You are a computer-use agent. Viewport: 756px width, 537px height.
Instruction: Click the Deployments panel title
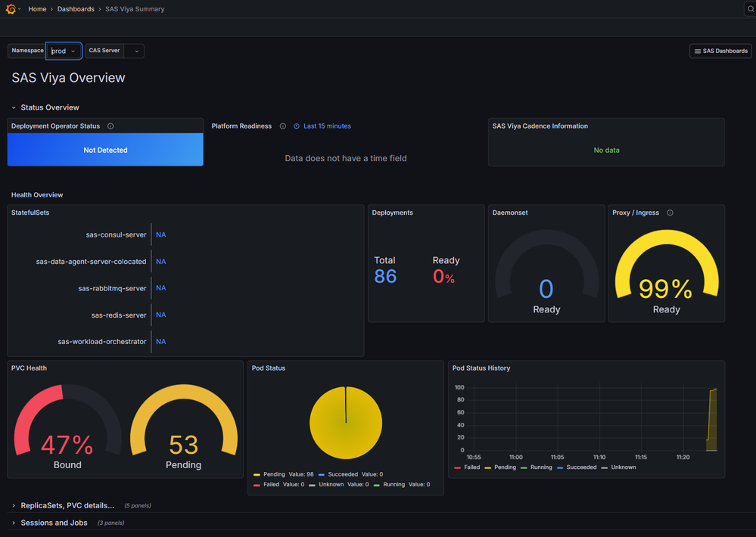point(393,213)
